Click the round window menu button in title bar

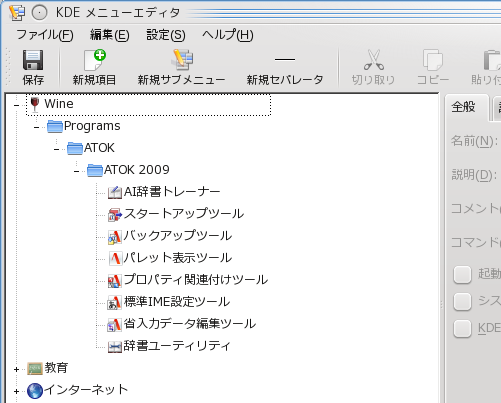coord(39,13)
